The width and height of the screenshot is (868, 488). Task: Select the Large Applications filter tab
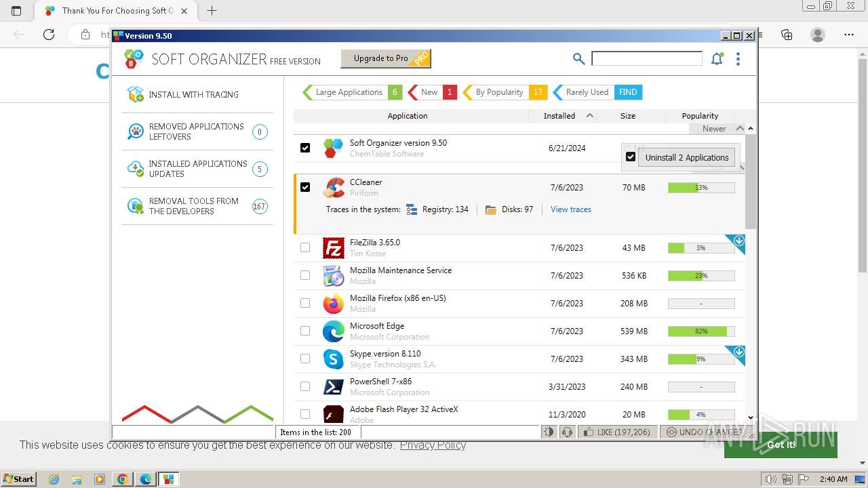pos(351,92)
